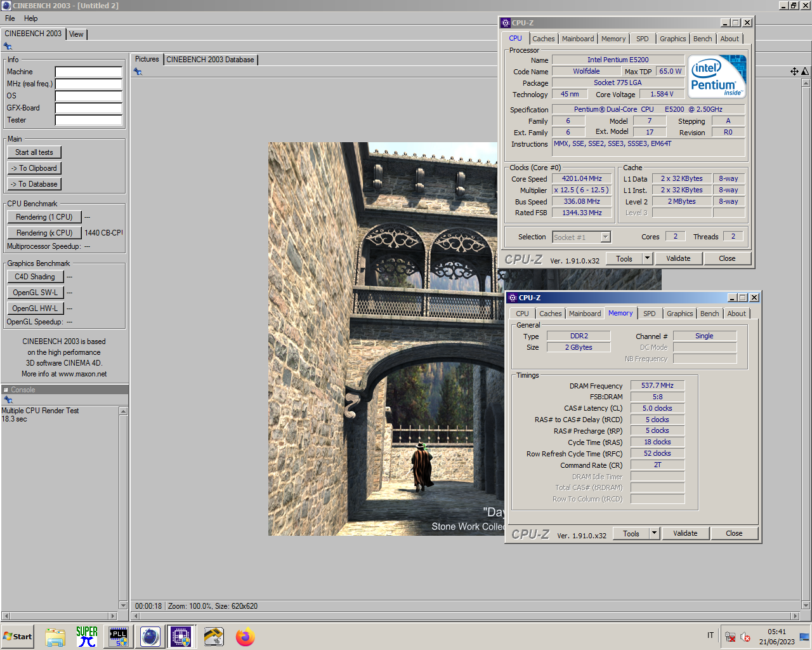The width and height of the screenshot is (812, 650).
Task: Switch to the CPU-Z taskbar icon
Action: pyautogui.click(x=181, y=637)
